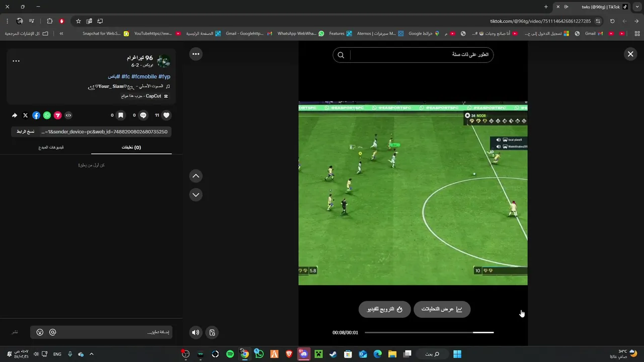The image size is (644, 362).
Task: Click the post comment button
Action: [15, 332]
